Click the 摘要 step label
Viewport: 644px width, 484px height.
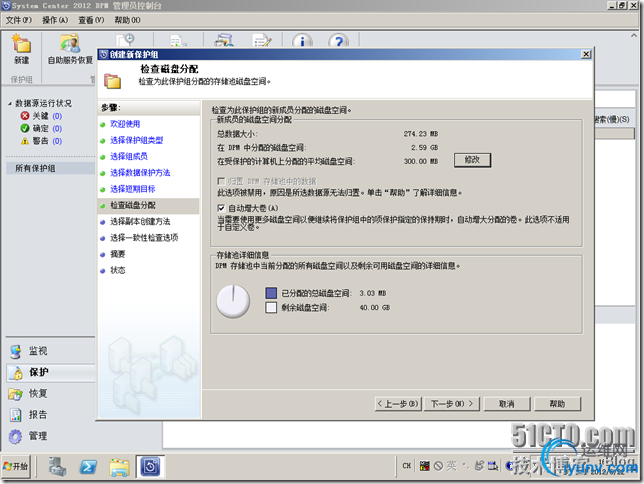click(117, 254)
